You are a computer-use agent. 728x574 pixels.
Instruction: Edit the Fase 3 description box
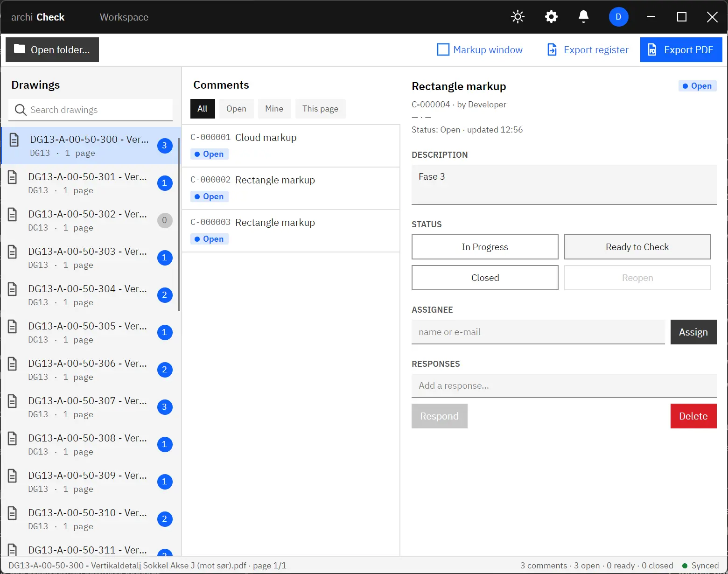click(564, 184)
